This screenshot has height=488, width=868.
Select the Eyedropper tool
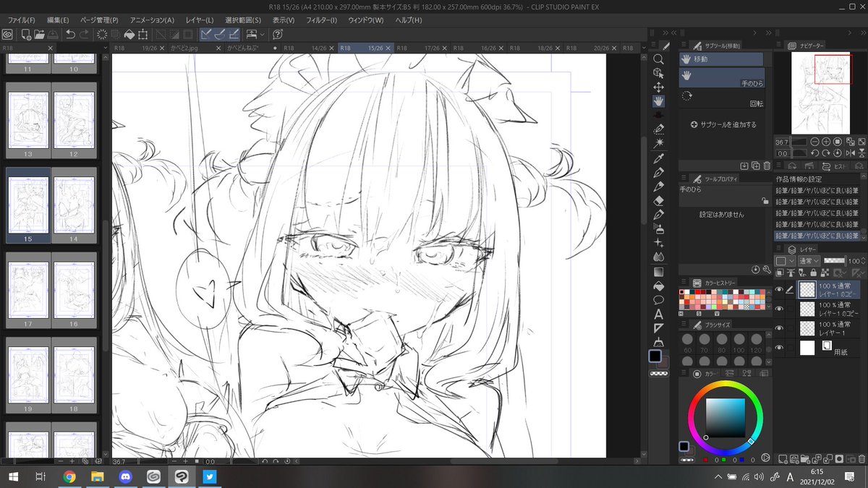tap(658, 158)
